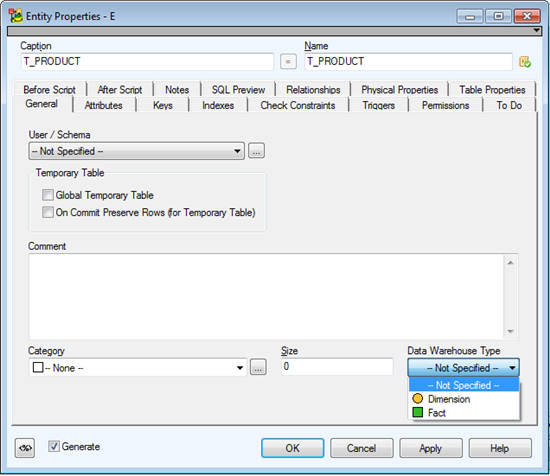
Task: Collapse the Data Warehouse Type dropdown
Action: 463,368
